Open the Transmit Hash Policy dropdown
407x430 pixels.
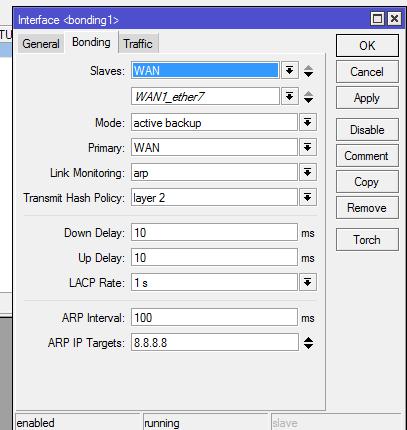click(x=307, y=197)
